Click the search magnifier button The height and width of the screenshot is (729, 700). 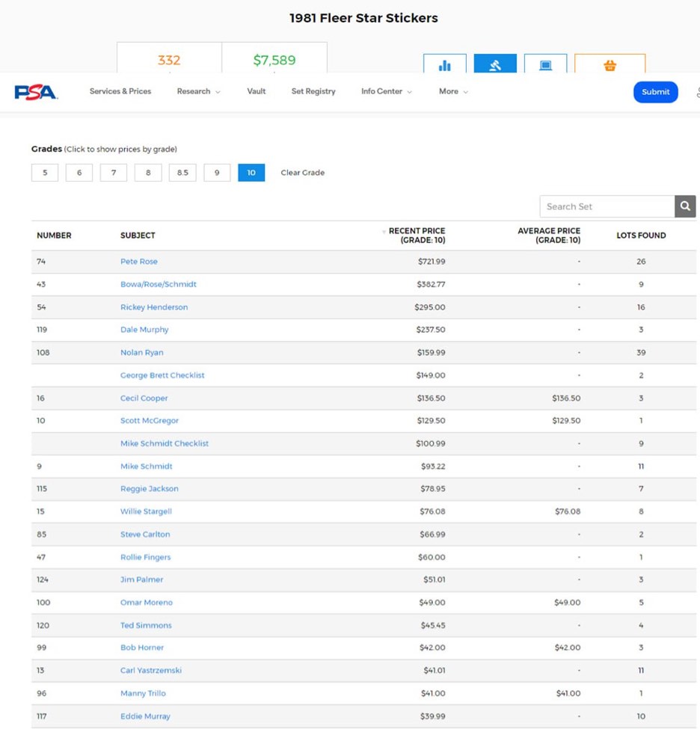(x=685, y=206)
